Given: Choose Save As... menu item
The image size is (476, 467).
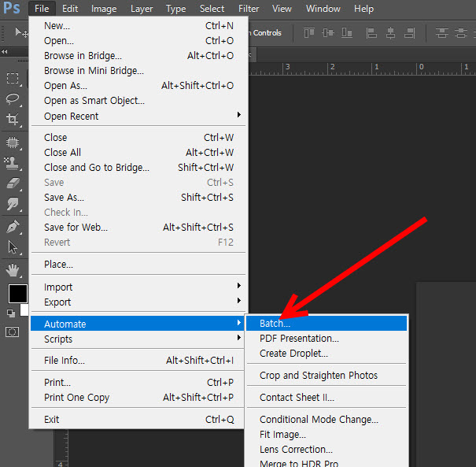Looking at the screenshot, I should tap(138, 197).
